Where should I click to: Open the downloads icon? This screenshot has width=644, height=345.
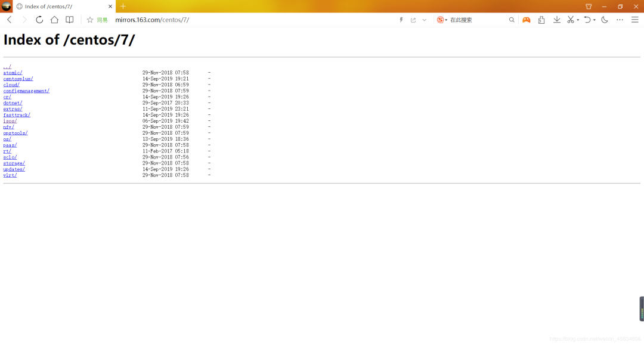[556, 20]
